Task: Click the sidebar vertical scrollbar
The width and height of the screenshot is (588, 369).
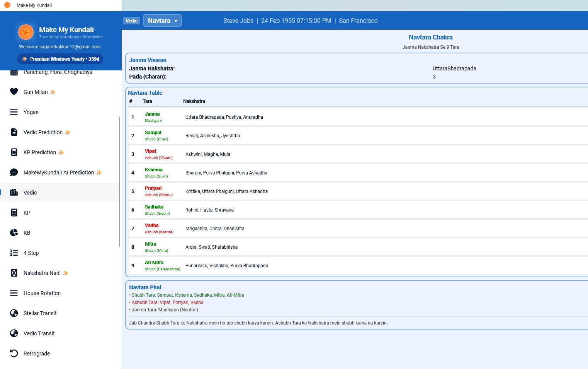Action: point(120,182)
